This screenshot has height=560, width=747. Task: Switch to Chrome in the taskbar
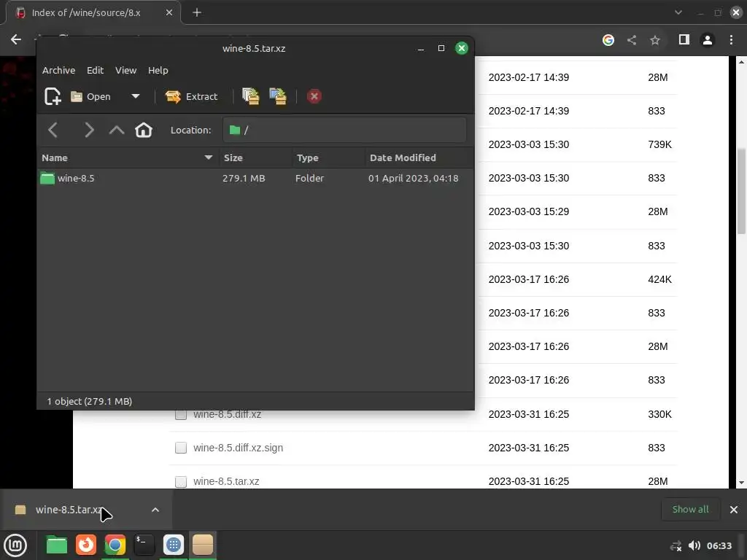115,545
